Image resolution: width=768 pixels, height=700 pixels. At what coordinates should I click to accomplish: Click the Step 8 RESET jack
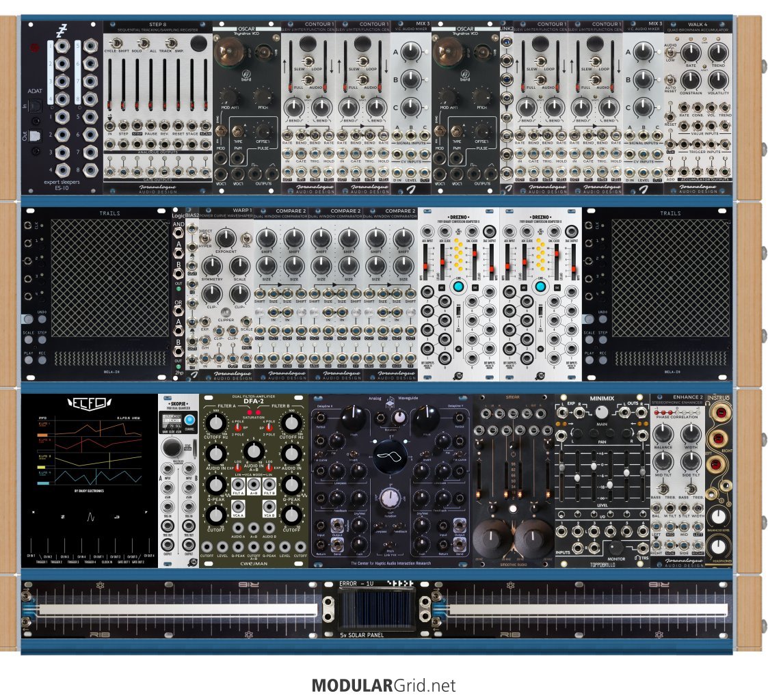pyautogui.click(x=178, y=126)
